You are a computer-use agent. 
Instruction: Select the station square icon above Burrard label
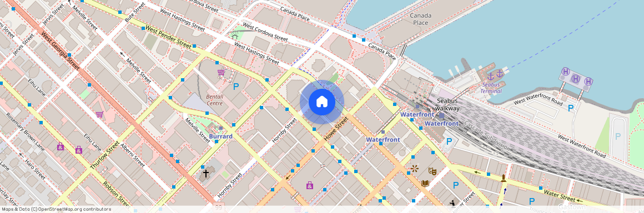click(220, 129)
